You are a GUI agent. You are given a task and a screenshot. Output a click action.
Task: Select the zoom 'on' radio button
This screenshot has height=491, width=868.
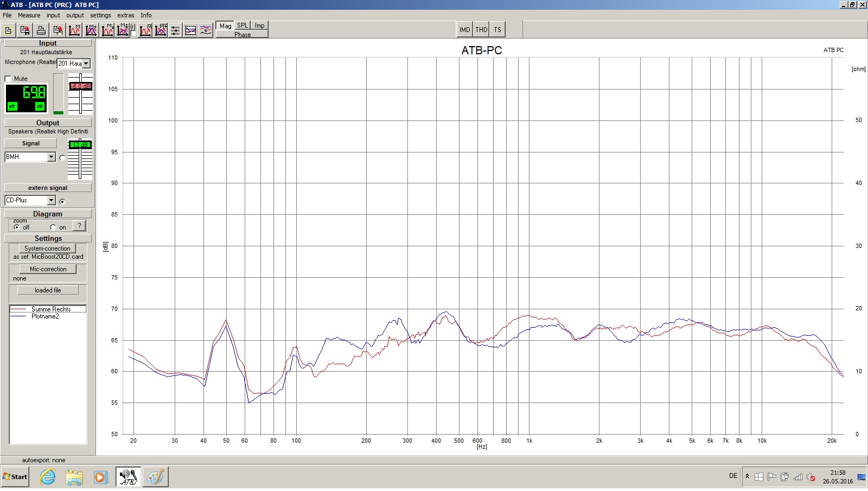53,227
